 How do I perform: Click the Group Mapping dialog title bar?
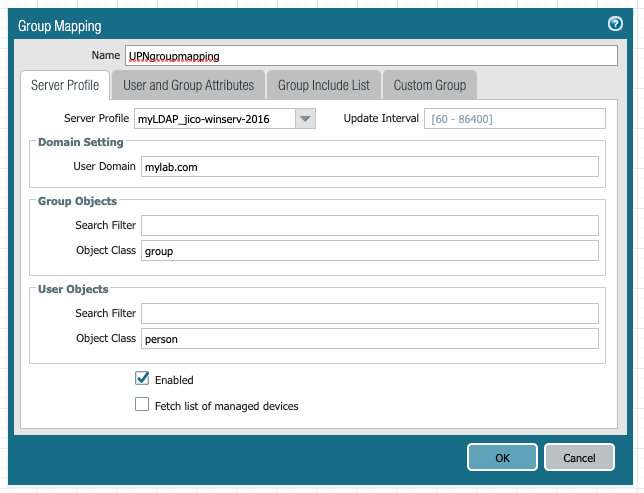[x=300, y=25]
